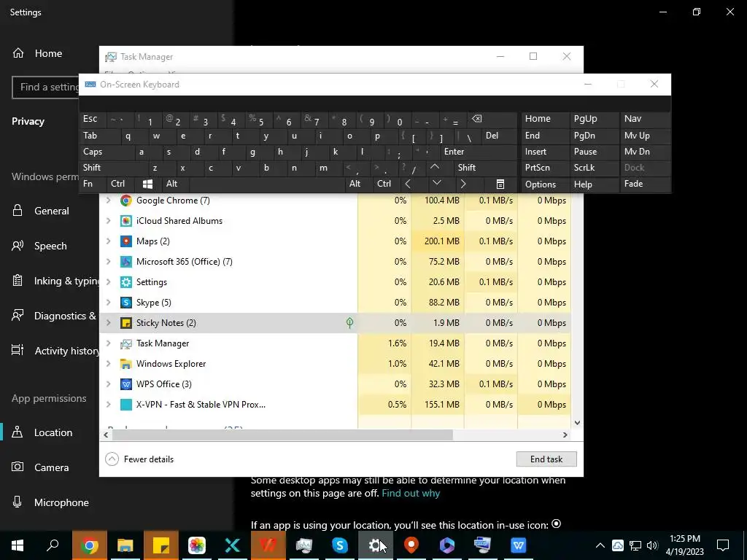
Task: Click the Help key on keyboard
Action: coord(594,184)
